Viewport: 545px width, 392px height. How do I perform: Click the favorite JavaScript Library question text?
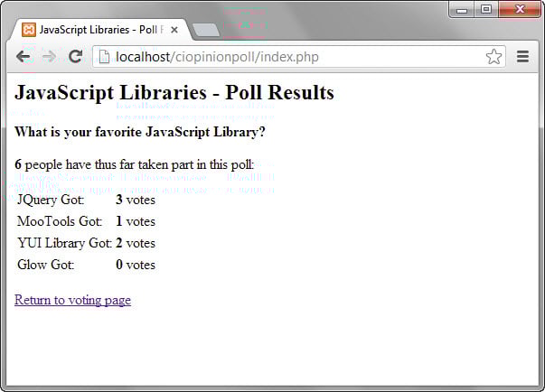(140, 132)
